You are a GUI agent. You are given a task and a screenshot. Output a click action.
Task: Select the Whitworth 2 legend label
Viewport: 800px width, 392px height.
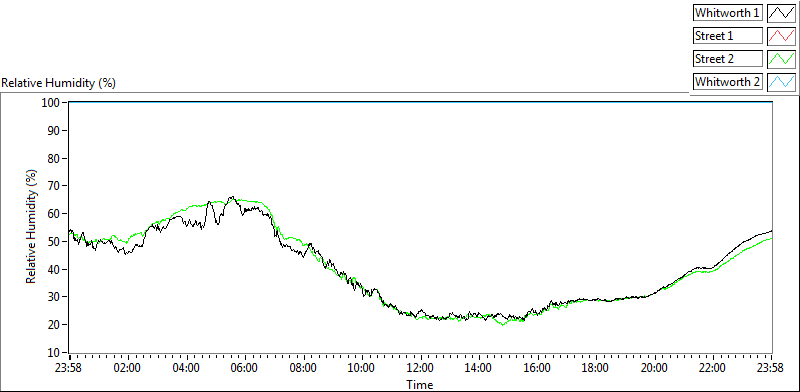click(728, 81)
